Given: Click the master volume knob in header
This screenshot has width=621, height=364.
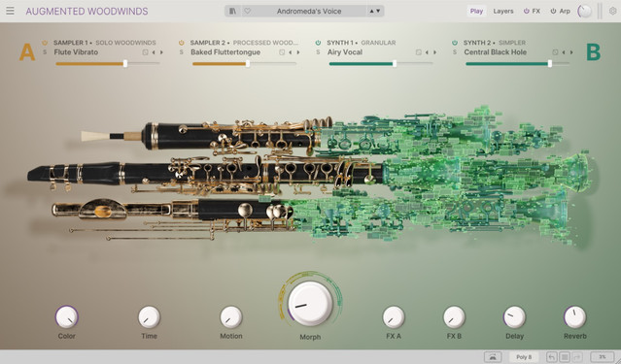Looking at the screenshot, I should click(585, 11).
